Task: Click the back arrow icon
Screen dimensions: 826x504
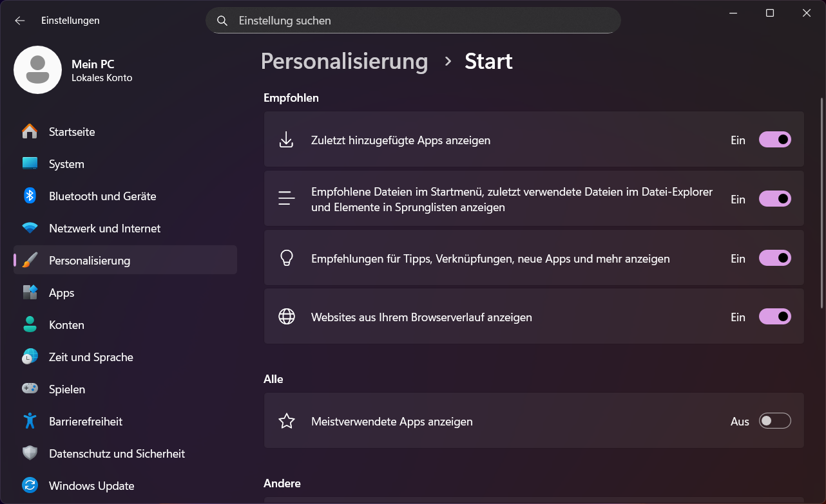Action: click(x=20, y=21)
